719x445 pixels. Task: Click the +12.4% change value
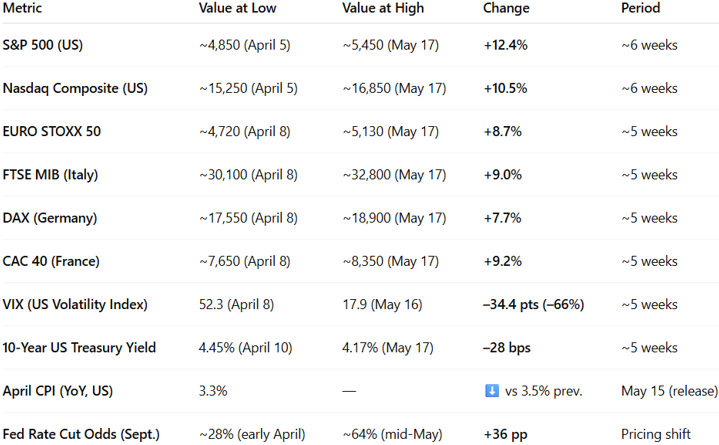click(505, 45)
